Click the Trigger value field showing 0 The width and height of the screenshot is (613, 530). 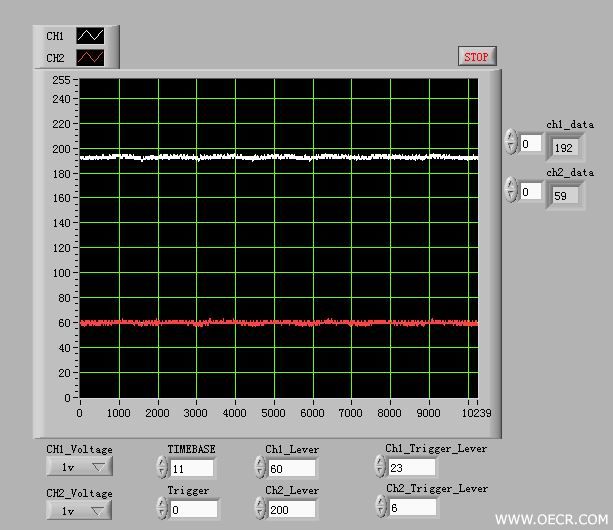[194, 509]
